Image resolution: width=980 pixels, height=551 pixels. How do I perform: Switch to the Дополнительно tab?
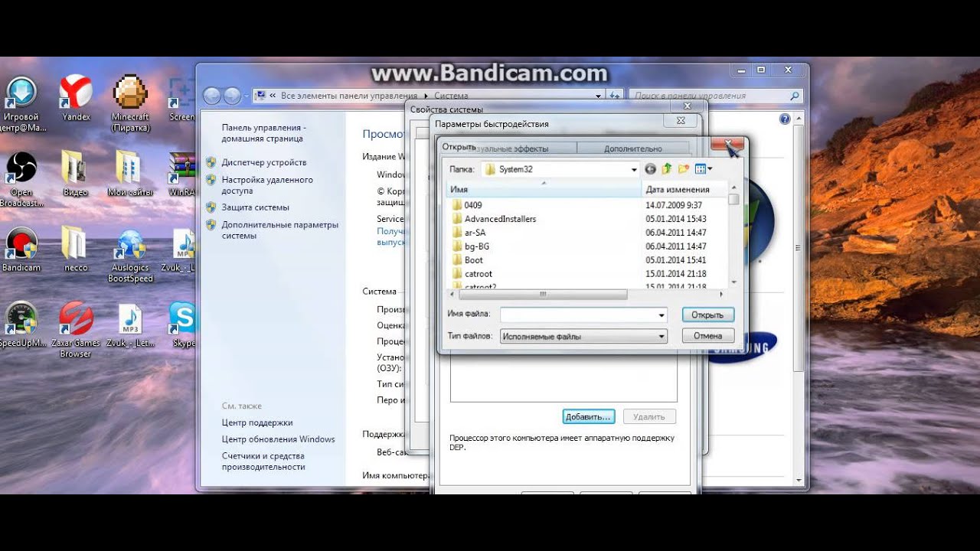[x=632, y=148]
